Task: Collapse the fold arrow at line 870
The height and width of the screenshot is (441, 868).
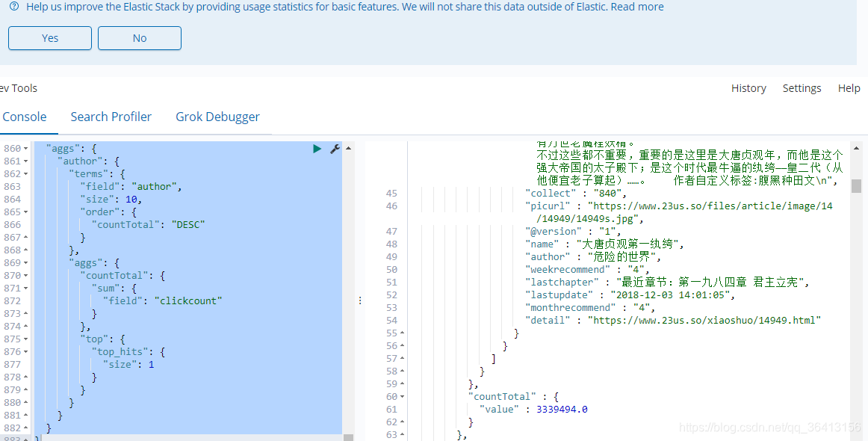Action: point(26,275)
